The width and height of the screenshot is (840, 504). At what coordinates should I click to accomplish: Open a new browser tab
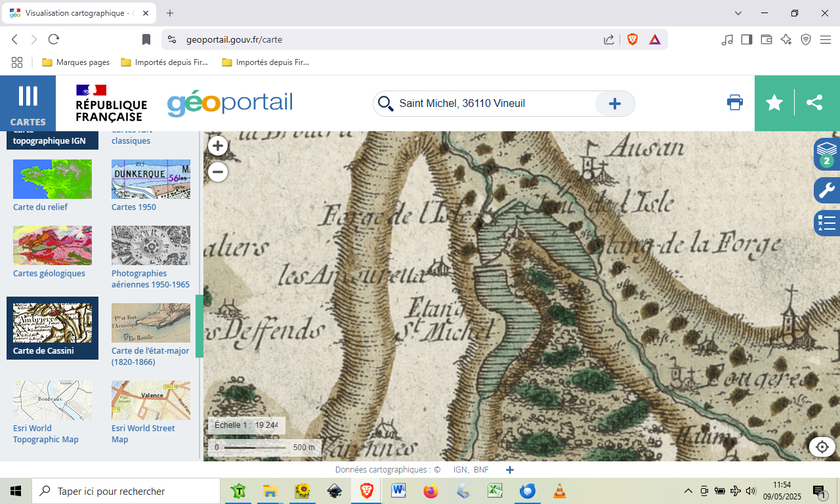click(170, 13)
